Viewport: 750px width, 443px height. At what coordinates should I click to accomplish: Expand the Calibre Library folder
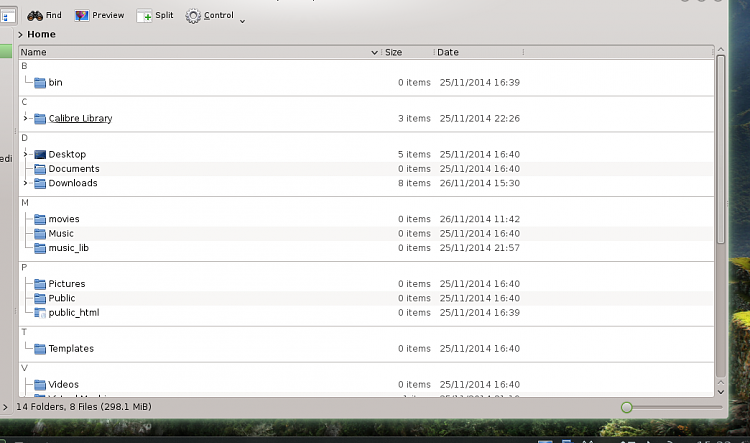click(x=25, y=118)
